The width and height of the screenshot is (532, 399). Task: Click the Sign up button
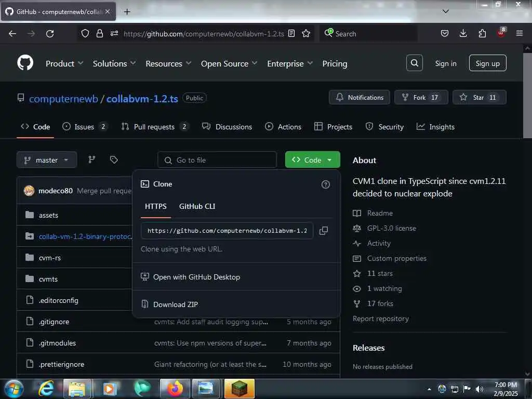pos(487,63)
